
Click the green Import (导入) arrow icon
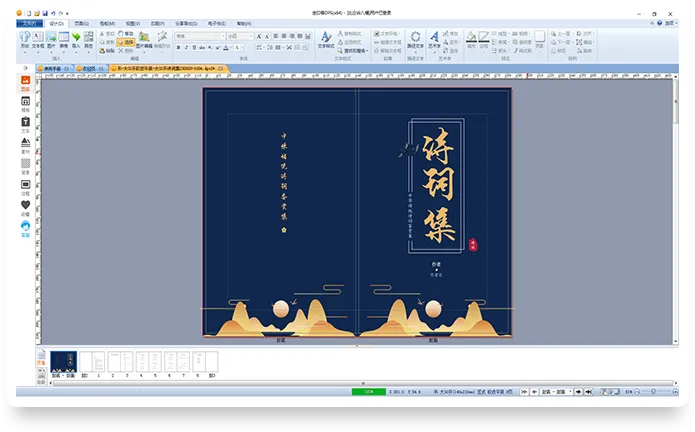(x=76, y=39)
